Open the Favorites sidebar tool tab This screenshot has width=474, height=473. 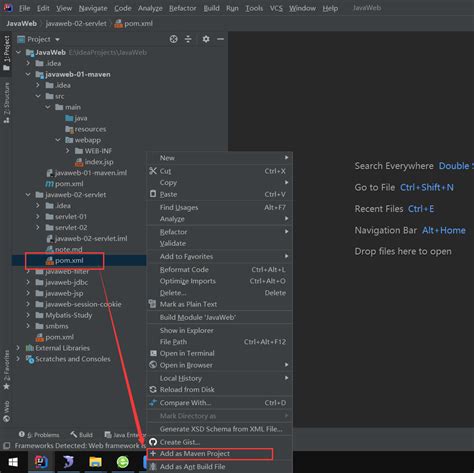[6, 370]
